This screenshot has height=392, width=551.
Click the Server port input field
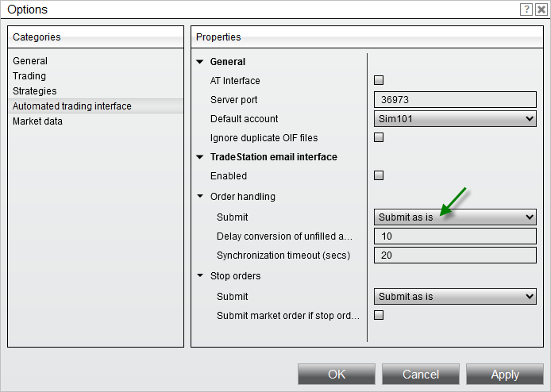(x=455, y=100)
